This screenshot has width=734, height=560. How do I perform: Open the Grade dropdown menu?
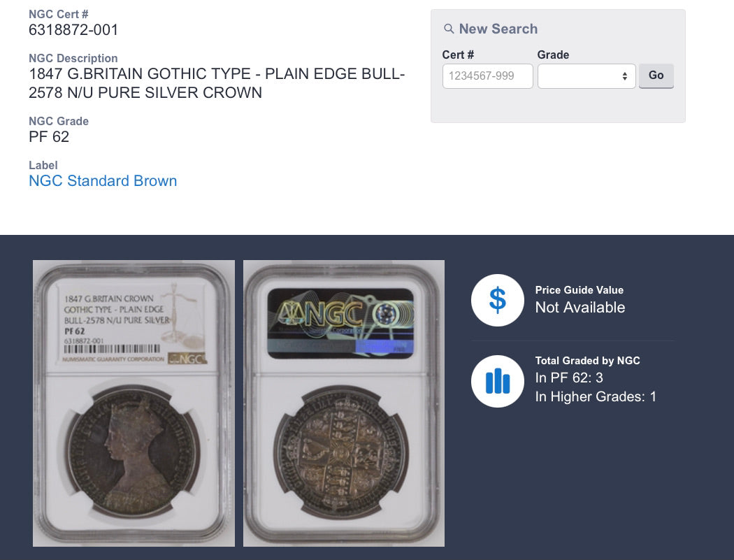pyautogui.click(x=586, y=76)
